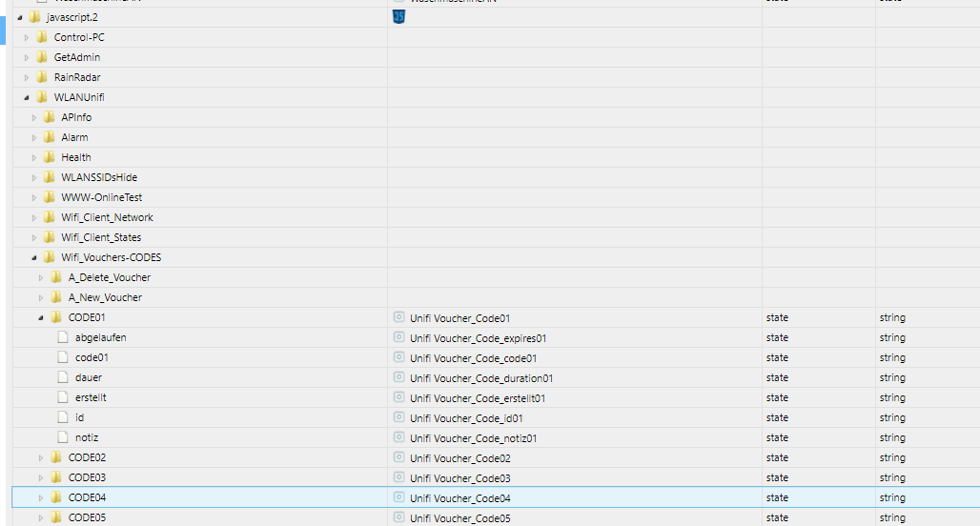Viewport: 980px width, 526px height.
Task: Collapse the Wifi_Vouchers-CODES folder
Action: 34,257
